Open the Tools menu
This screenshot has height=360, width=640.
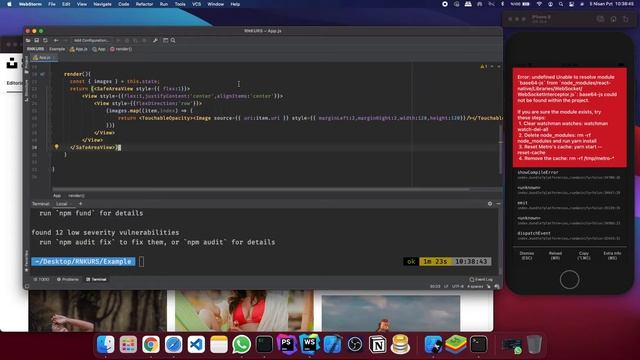[180, 4]
